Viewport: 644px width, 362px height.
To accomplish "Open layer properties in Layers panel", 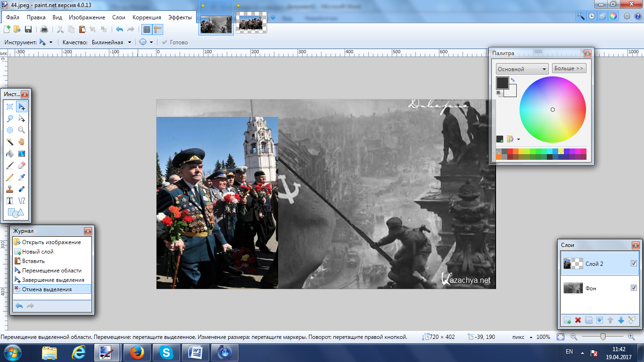I will 632,320.
